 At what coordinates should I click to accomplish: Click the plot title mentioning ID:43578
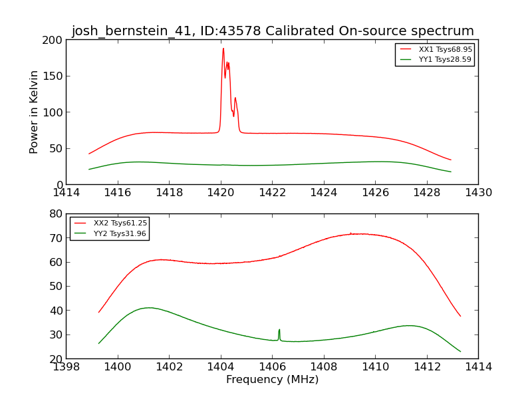click(273, 31)
